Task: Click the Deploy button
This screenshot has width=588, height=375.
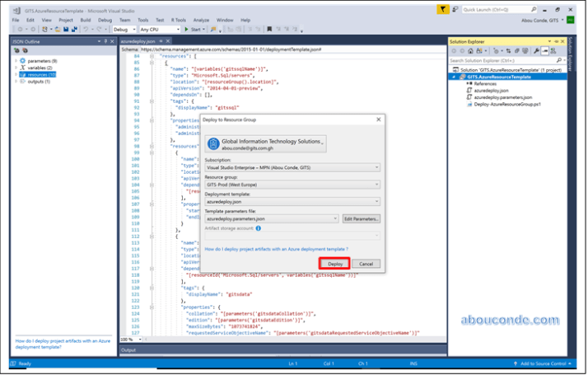Action: point(334,264)
